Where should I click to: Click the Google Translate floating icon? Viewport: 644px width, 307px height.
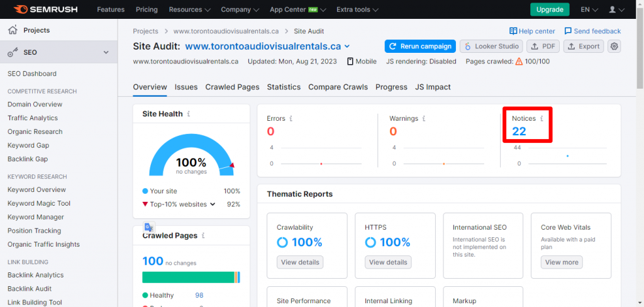(x=148, y=227)
